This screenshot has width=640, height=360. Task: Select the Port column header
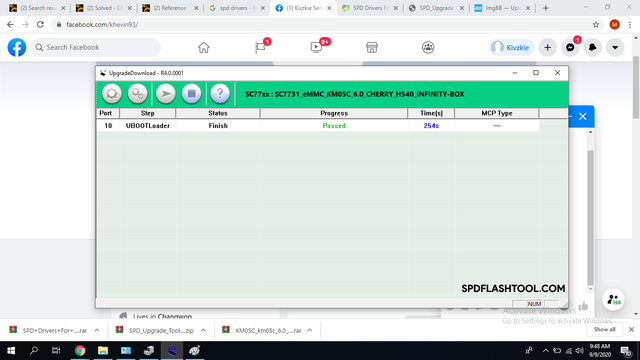pos(108,113)
